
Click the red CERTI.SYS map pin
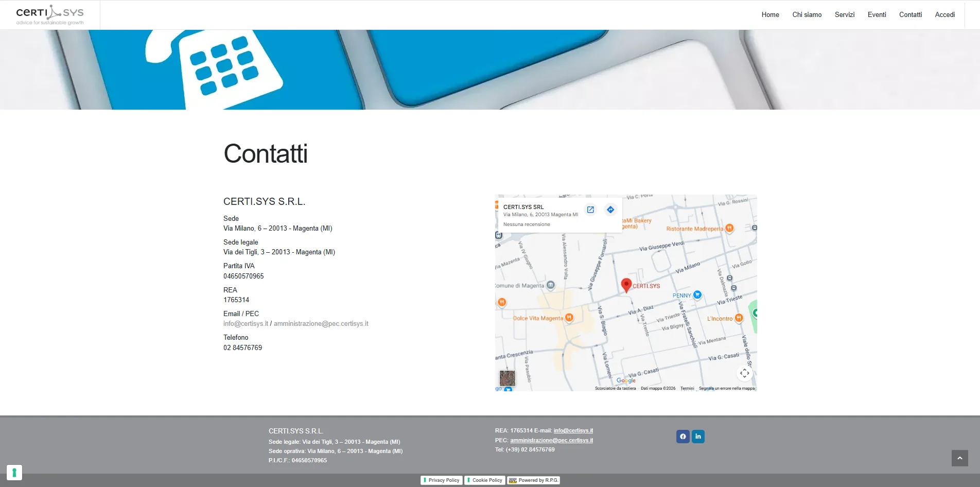626,285
